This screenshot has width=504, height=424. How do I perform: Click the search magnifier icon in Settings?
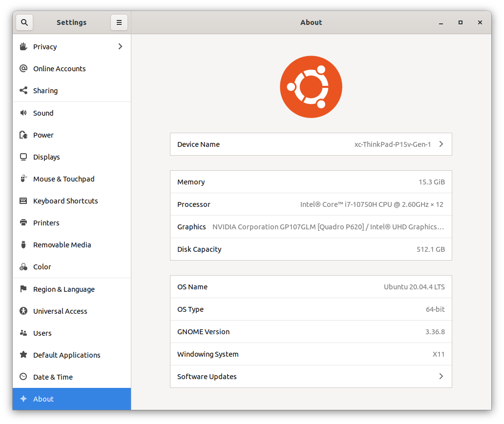24,22
